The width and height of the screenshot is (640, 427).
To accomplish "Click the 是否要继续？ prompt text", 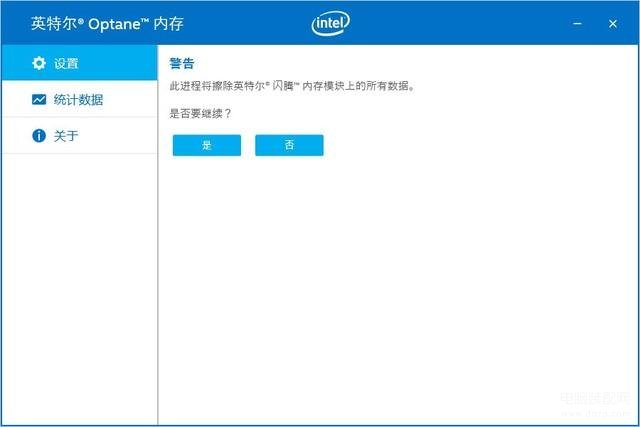I will coord(200,113).
